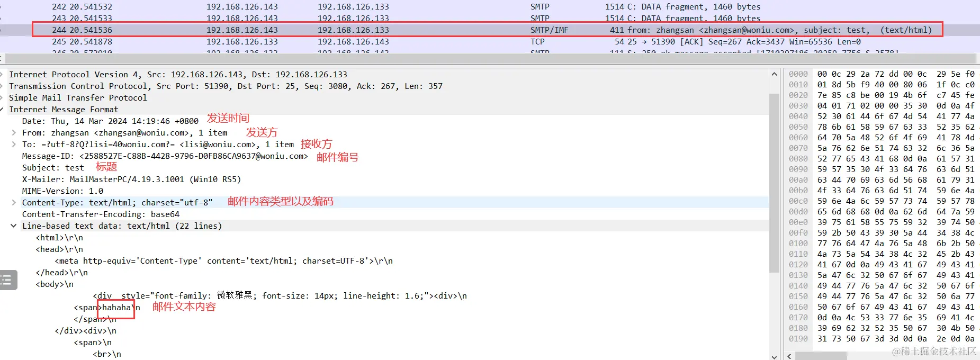Select packet 245 TCP ACK row

click(490, 41)
